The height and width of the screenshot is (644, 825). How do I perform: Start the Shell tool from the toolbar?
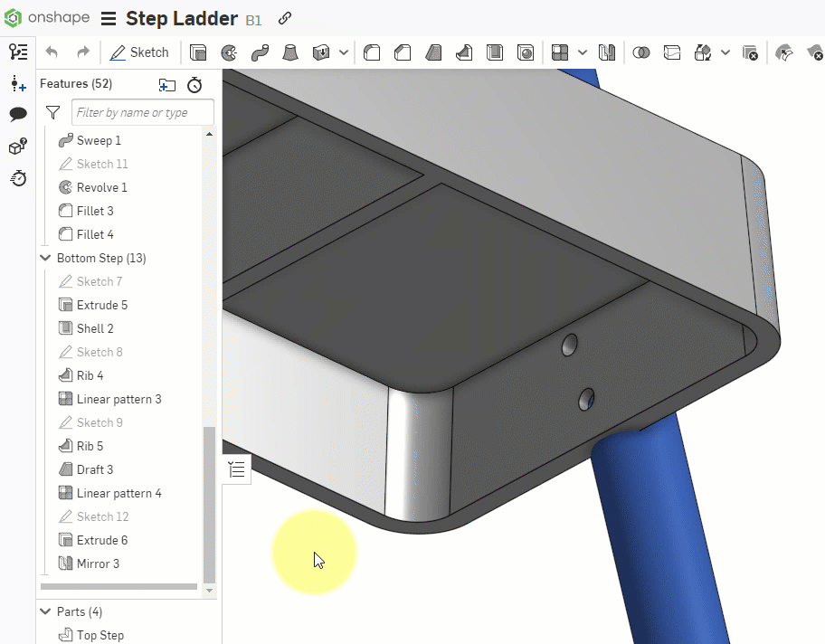495,52
